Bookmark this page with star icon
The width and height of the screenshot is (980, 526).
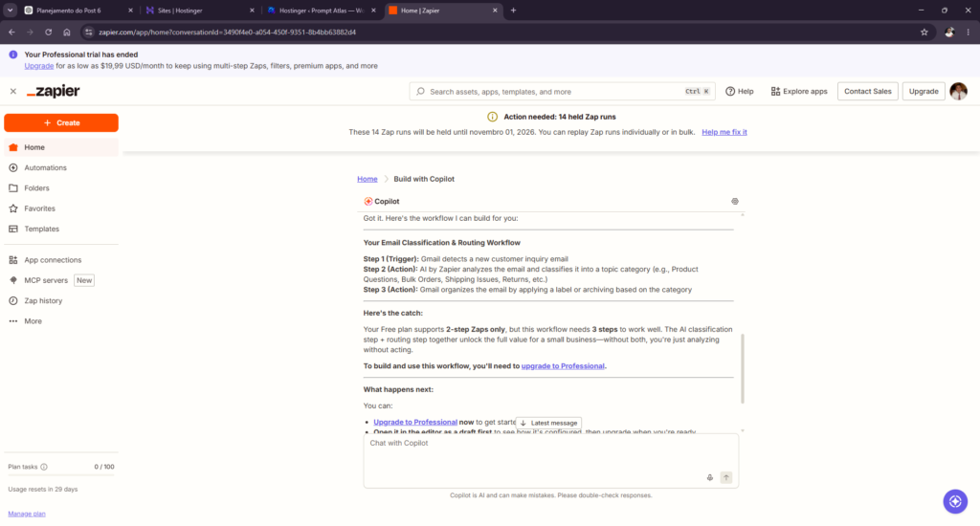pos(924,33)
